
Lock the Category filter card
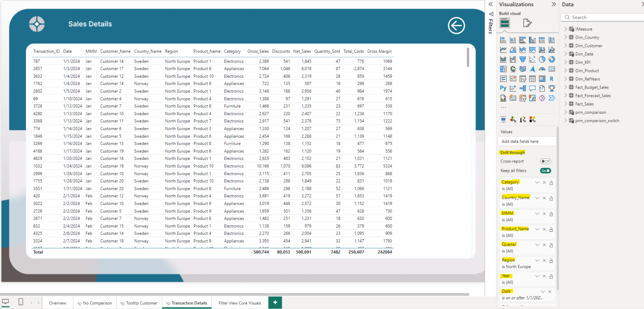(551, 182)
